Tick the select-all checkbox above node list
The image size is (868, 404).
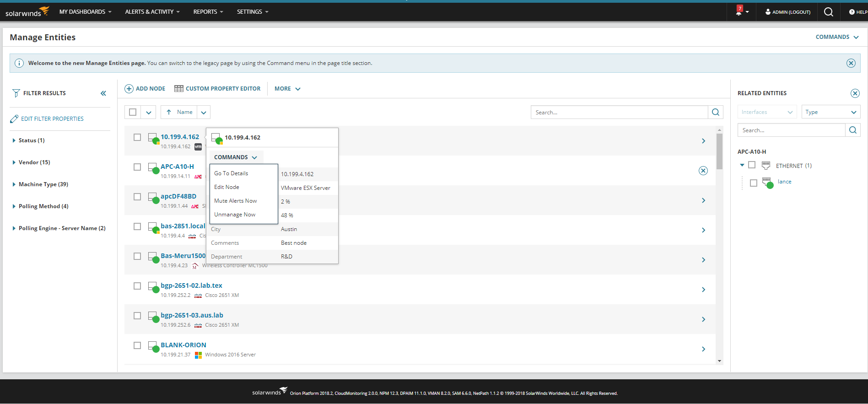[133, 112]
